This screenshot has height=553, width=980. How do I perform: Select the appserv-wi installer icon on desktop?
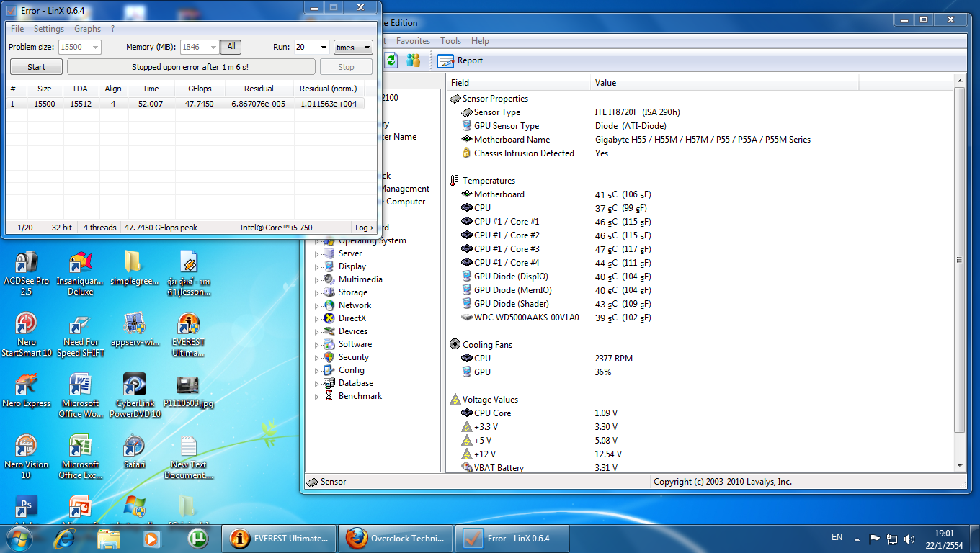pyautogui.click(x=135, y=330)
